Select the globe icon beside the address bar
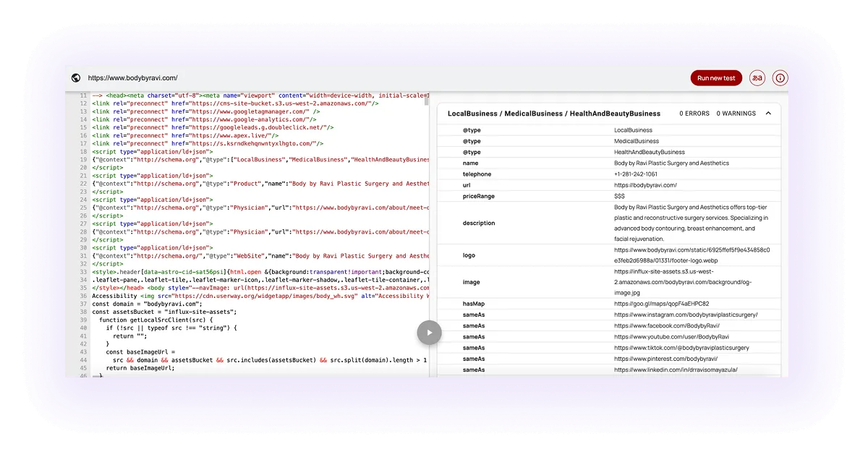 coord(75,77)
